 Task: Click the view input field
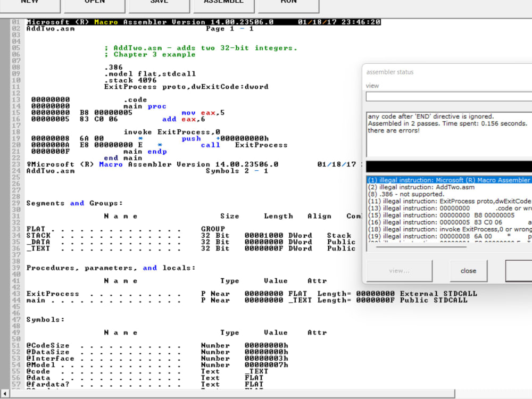coord(449,97)
